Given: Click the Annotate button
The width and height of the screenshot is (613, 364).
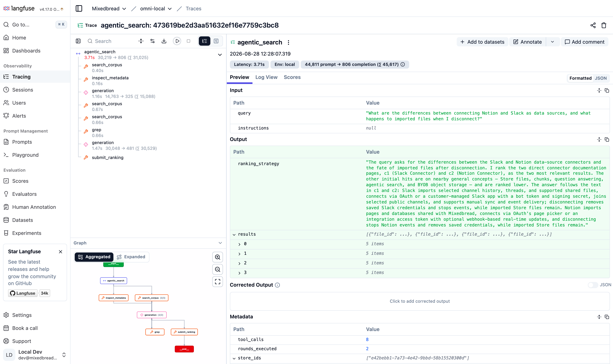Looking at the screenshot, I should 527,42.
